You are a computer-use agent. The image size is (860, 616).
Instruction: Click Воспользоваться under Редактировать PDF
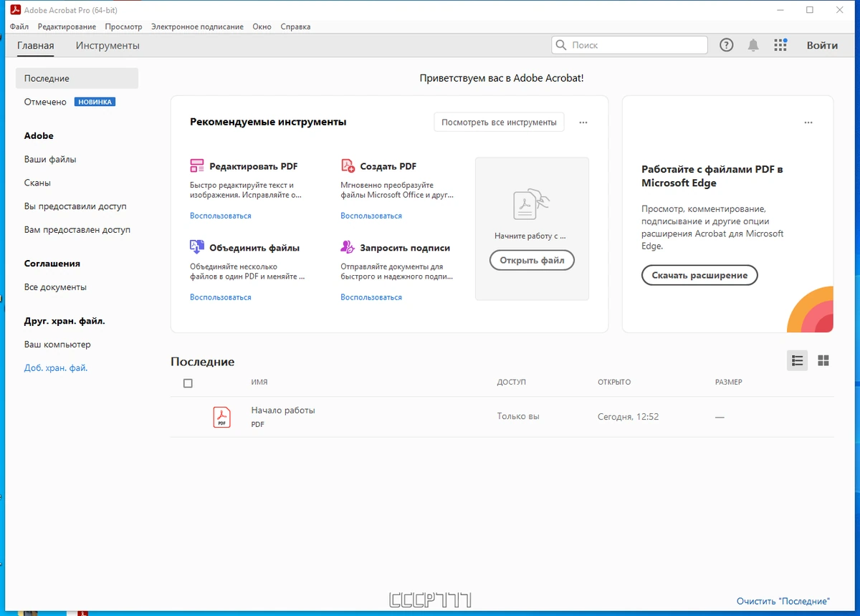221,216
